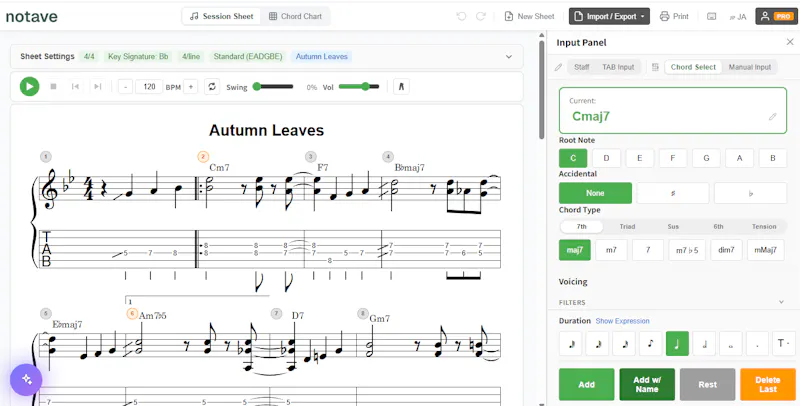The width and height of the screenshot is (800, 406).
Task: Select the whole note duration
Action: pos(731,344)
